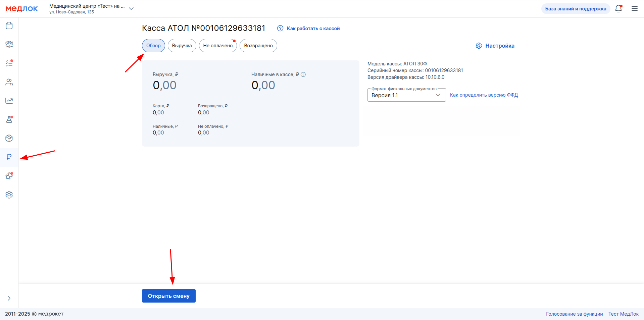
Task: Click the Не оплачено, ₽ label in summary
Action: (213, 126)
